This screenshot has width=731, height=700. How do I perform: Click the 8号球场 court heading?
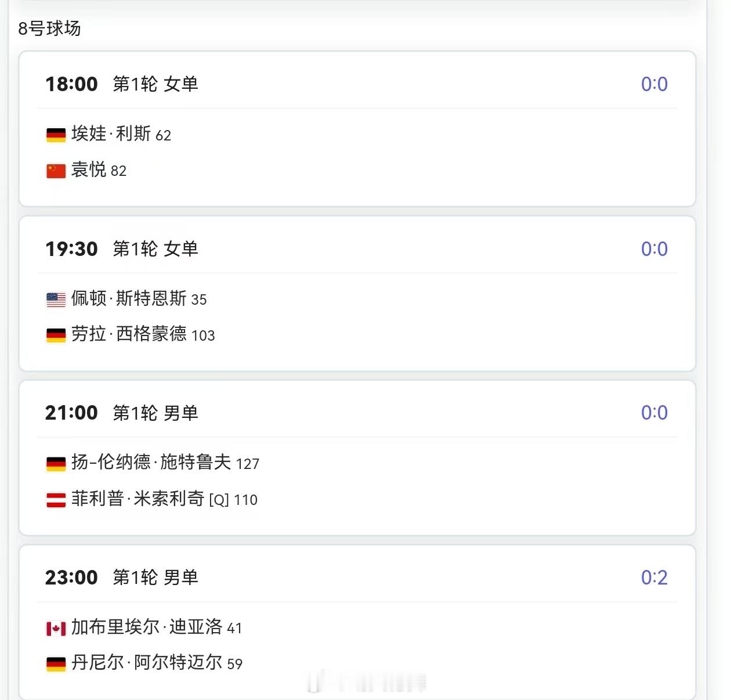click(49, 28)
